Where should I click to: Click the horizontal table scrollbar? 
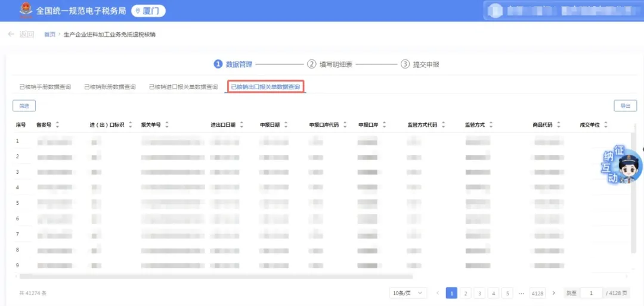(x=216, y=276)
